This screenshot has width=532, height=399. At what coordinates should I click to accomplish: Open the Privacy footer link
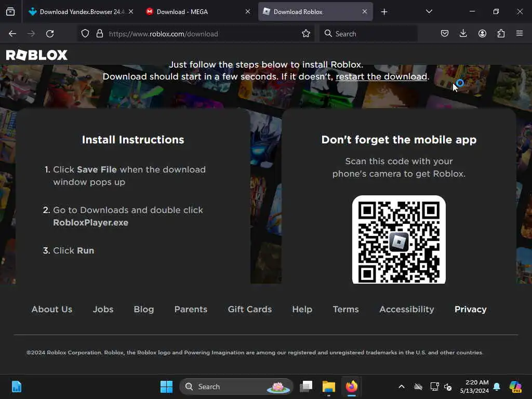470,310
